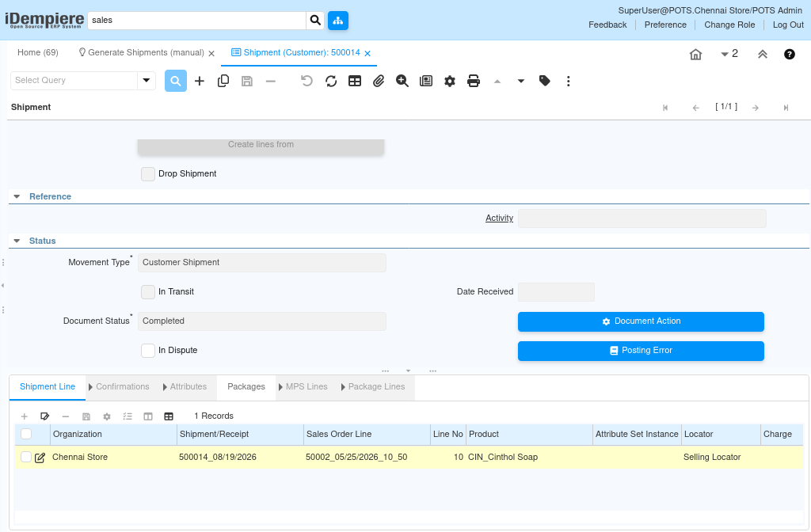811x532 pixels.
Task: Open attachments via paperclip icon
Action: [x=379, y=81]
